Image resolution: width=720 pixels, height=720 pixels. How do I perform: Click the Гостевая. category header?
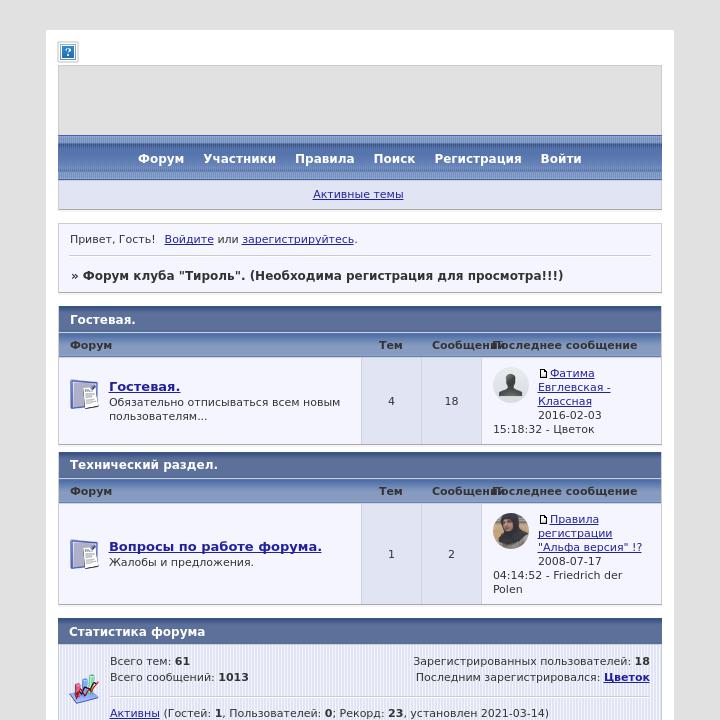coord(360,320)
